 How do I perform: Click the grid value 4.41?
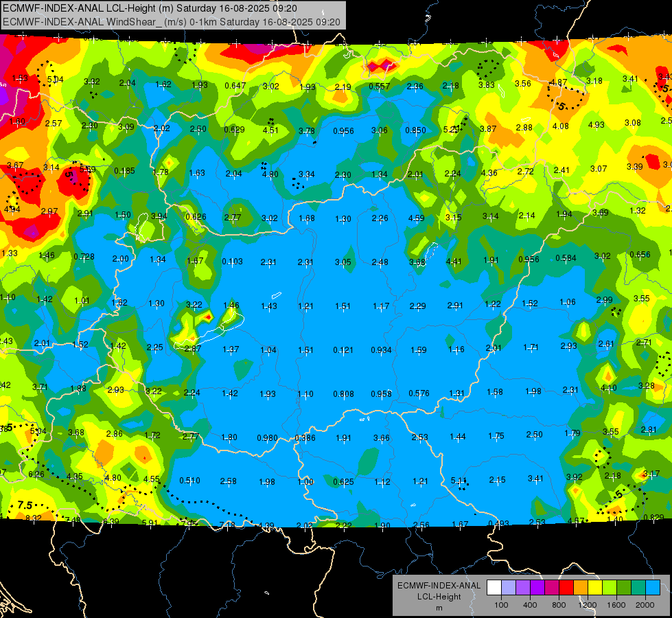454,261
